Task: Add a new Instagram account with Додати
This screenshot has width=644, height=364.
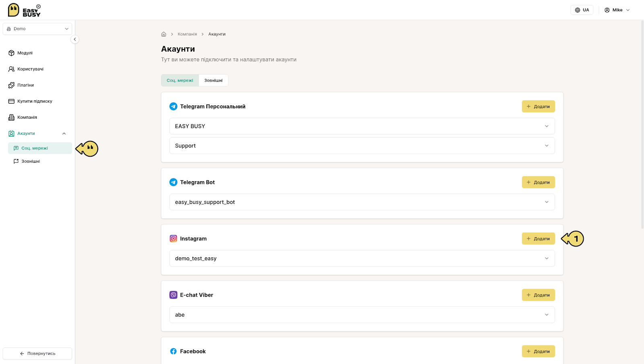Action: 538,238
